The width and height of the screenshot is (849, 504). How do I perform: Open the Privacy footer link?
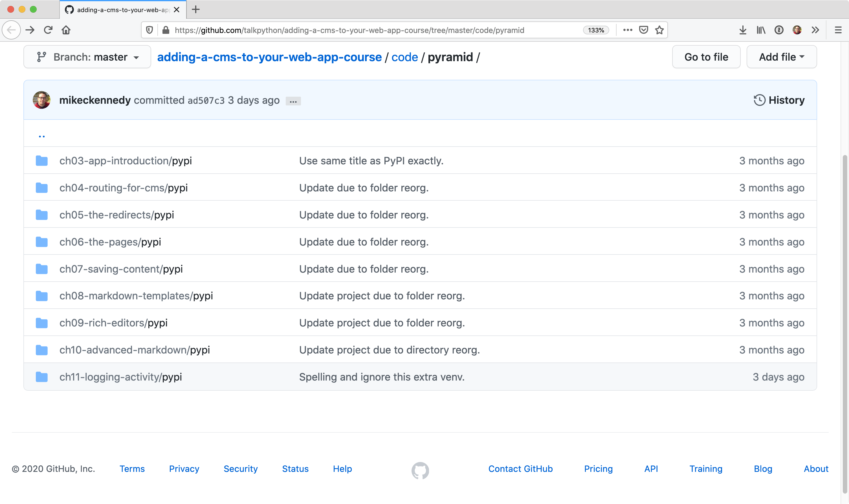pyautogui.click(x=184, y=469)
